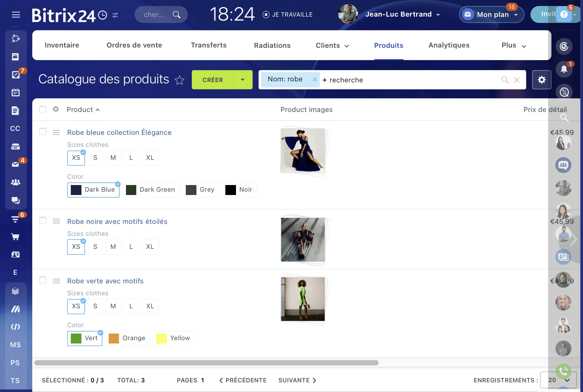Check the select-all checkbox in the header row
Viewport: 583px width, 392px height.
pos(43,109)
